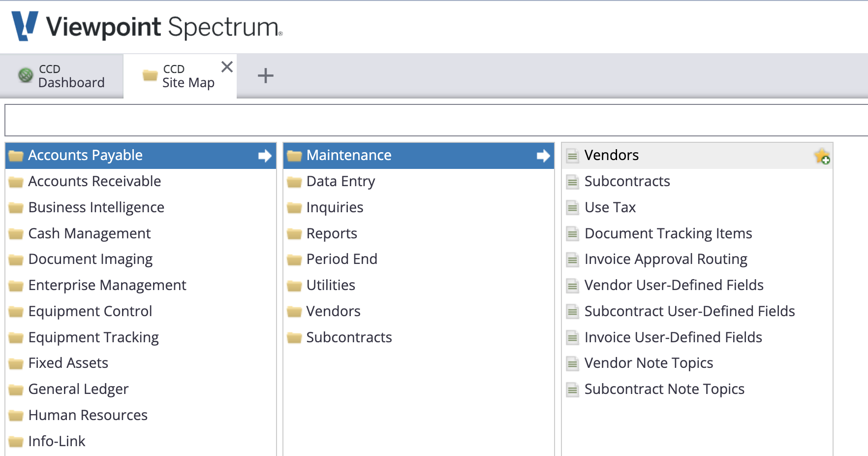Viewport: 868px width, 456px height.
Task: Open the Period End folder
Action: (419, 259)
